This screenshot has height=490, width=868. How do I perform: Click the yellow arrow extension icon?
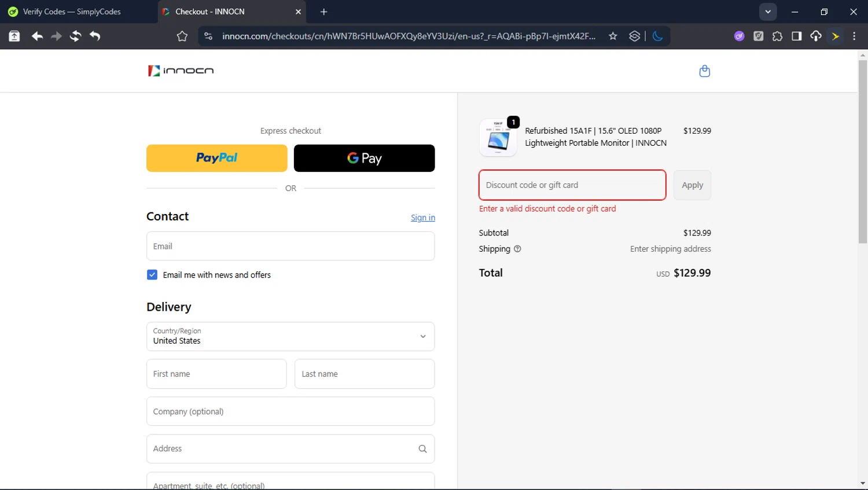(836, 36)
